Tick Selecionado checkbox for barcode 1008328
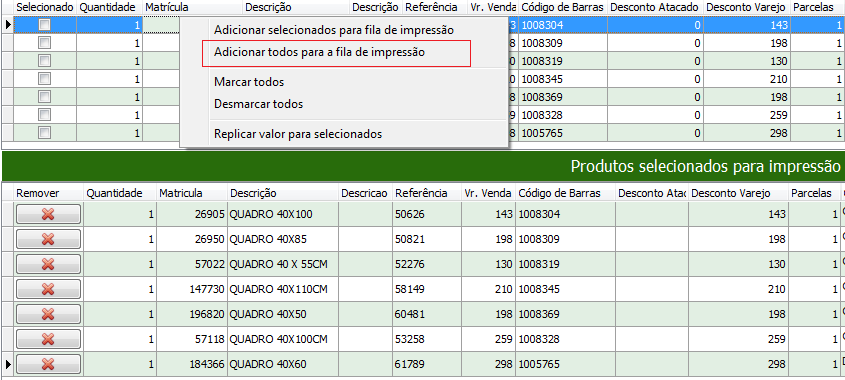Screen dimensions: 845x380 45,114
